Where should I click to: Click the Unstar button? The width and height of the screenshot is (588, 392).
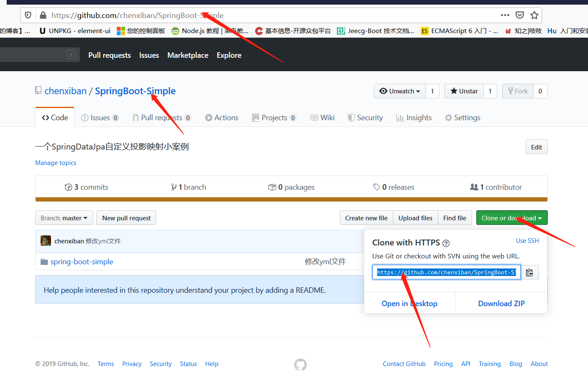(x=464, y=91)
